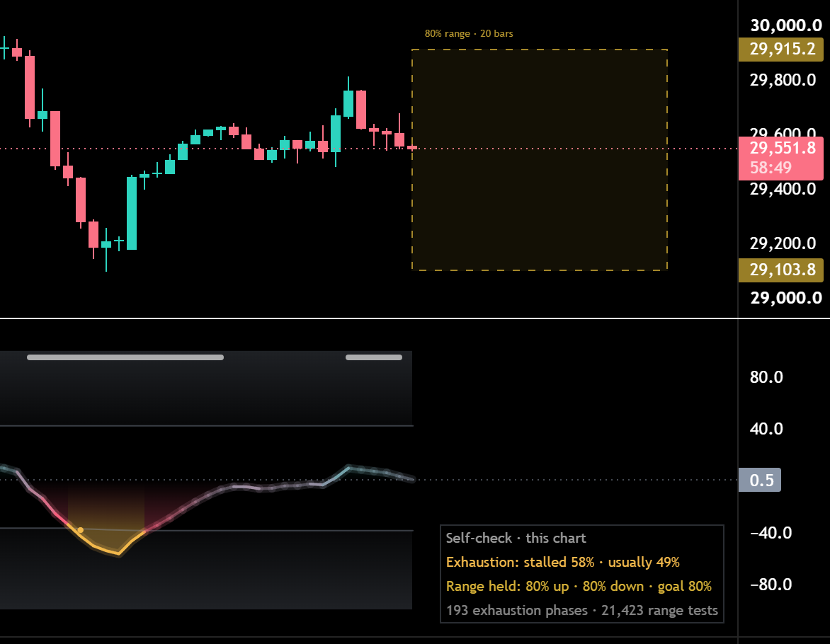Click "193 exhaustion phases · 21,423 range tests"
The image size is (830, 644).
581,610
